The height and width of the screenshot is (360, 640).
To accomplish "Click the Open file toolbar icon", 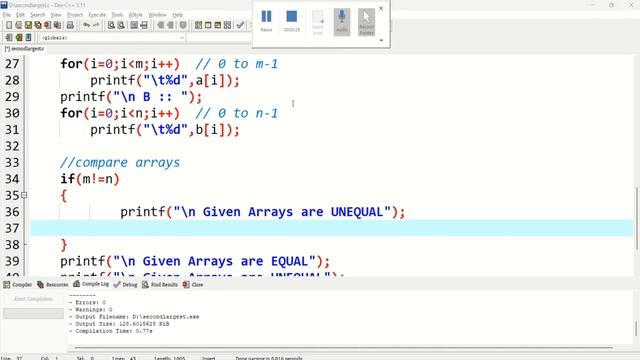I will 18,25.
